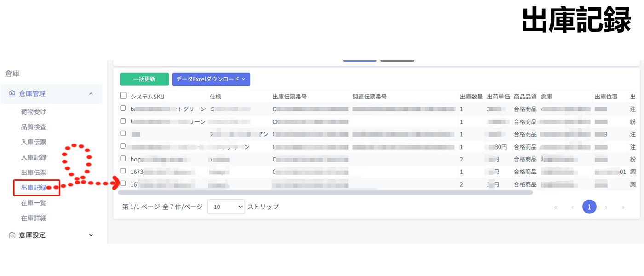This screenshot has height=276, width=644.
Task: Open the page size dropdown showing 10
Action: click(226, 207)
